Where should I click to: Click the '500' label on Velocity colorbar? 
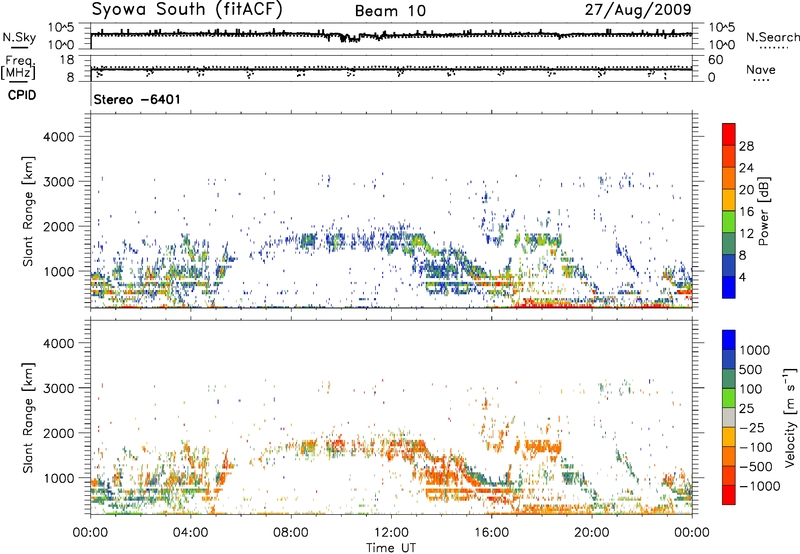(x=751, y=369)
